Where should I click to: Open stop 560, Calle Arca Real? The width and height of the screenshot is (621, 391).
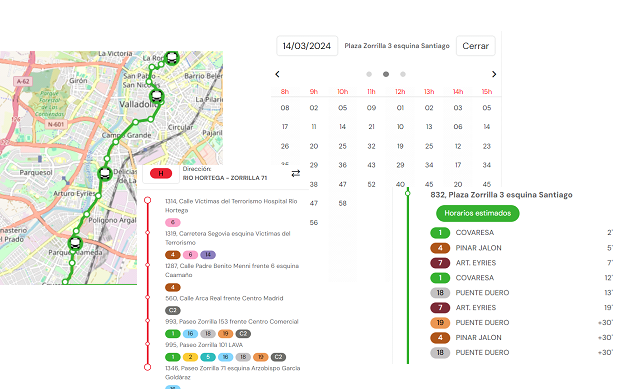[x=224, y=298]
